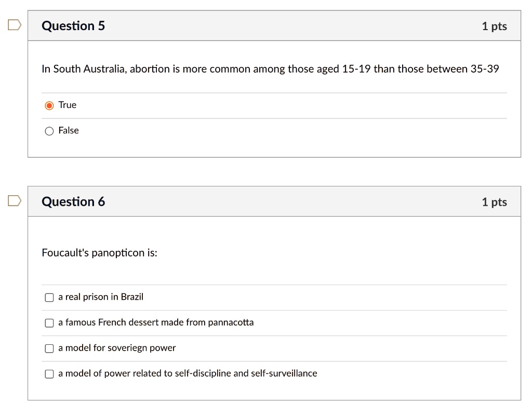
Task: Click the South Australia abortion question text
Action: [x=270, y=69]
